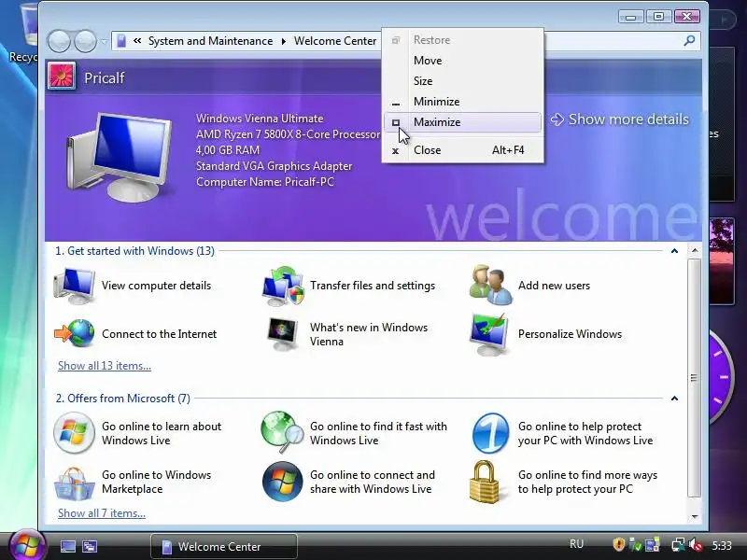
Task: Click the Standard VGA Graphics Adapter text
Action: point(274,166)
